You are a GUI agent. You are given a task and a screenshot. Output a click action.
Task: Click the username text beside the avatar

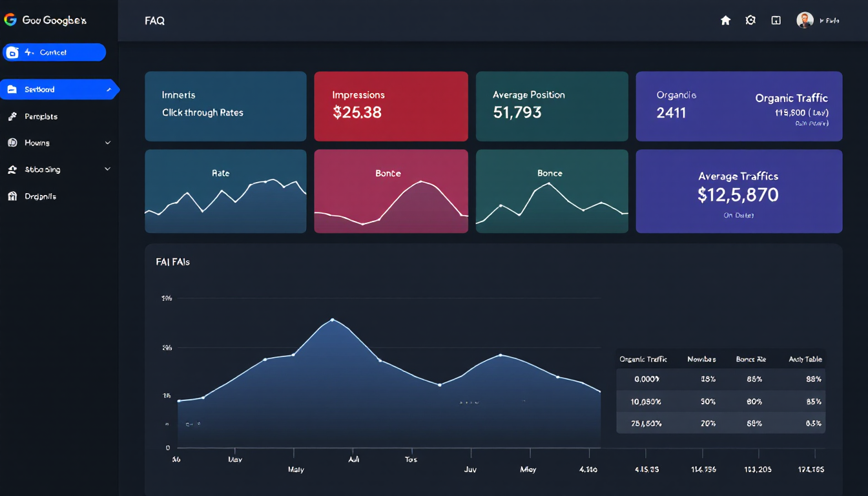click(829, 21)
